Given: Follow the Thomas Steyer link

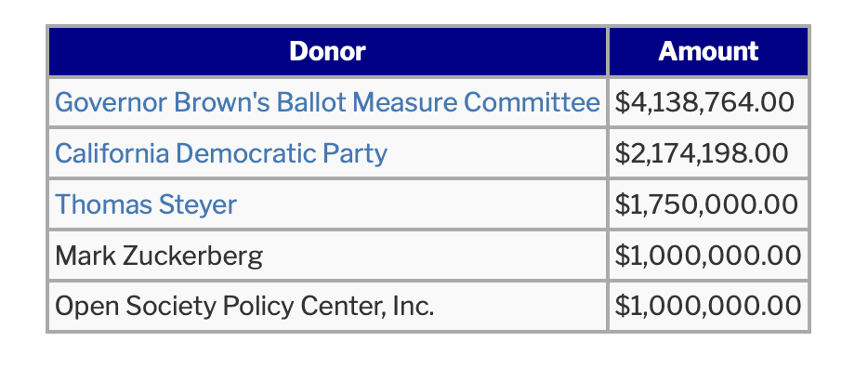Looking at the screenshot, I should (146, 204).
